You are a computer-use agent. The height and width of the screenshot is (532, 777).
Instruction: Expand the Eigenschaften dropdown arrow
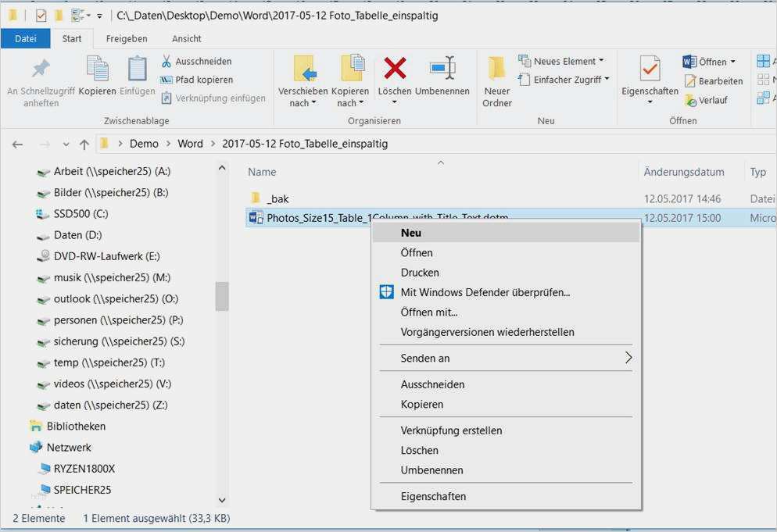click(650, 102)
